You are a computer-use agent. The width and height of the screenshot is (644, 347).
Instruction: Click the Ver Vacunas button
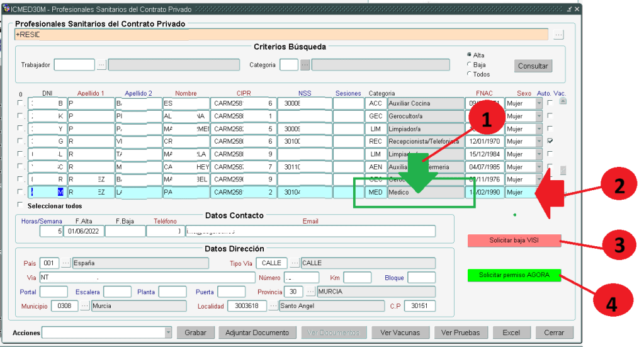tap(401, 333)
